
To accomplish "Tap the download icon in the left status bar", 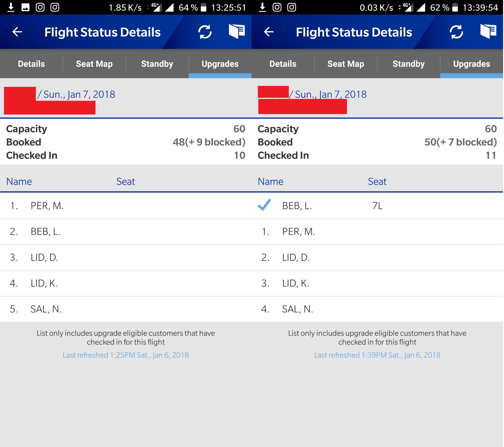I will tap(11, 7).
